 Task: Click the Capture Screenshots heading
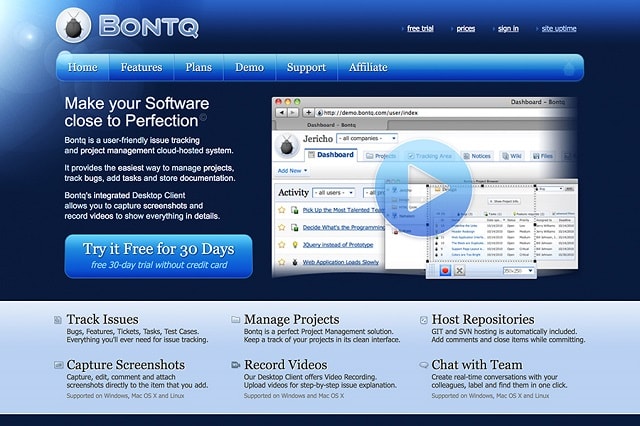pyautogui.click(x=126, y=365)
